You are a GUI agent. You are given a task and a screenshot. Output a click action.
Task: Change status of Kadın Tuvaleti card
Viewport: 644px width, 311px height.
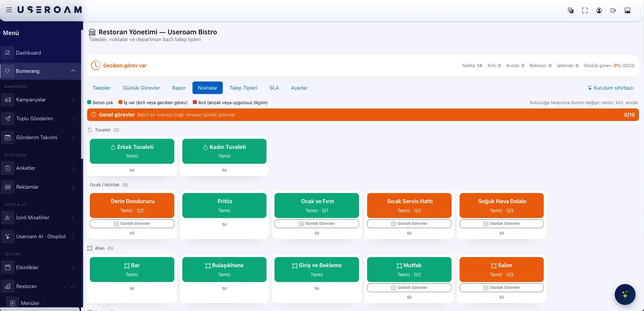225,151
